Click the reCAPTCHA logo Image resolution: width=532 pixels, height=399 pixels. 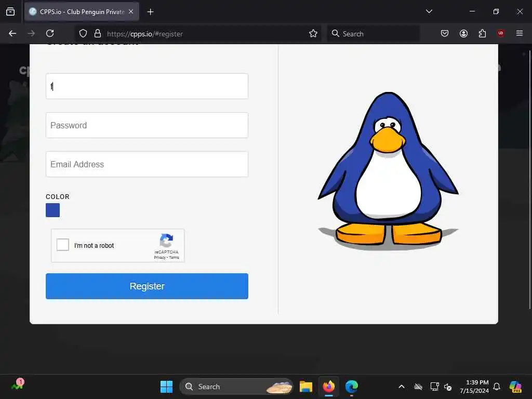click(x=166, y=241)
